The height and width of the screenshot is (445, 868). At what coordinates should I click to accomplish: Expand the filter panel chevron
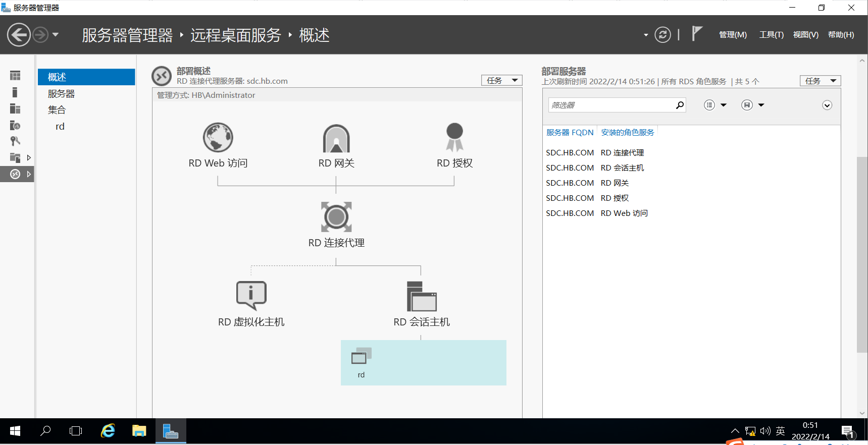coord(827,105)
